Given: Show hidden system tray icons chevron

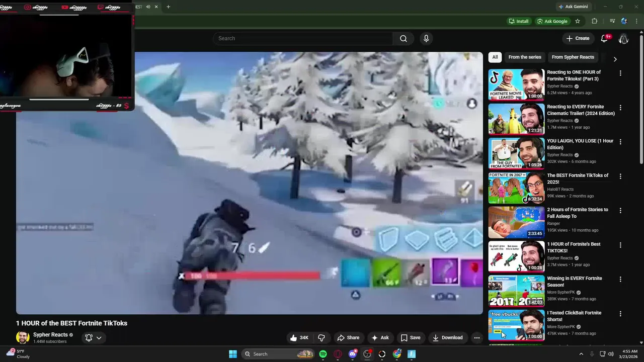Looking at the screenshot, I should pos(581,354).
